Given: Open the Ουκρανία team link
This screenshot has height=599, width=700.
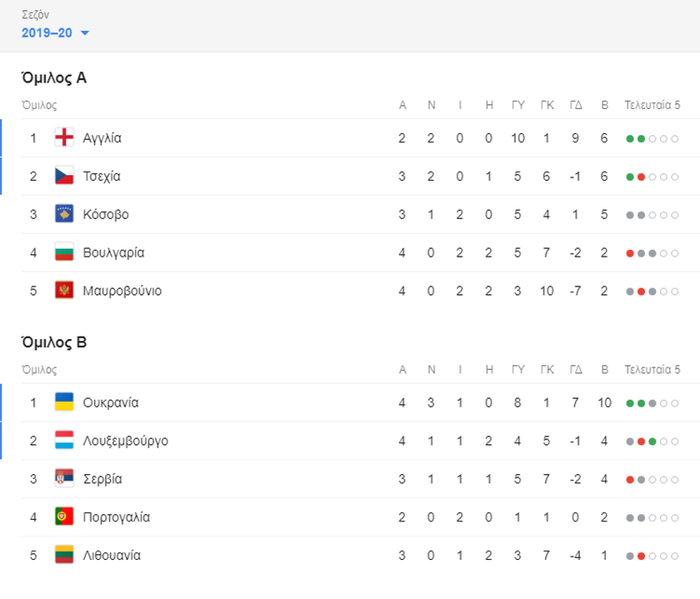Looking at the screenshot, I should (111, 402).
